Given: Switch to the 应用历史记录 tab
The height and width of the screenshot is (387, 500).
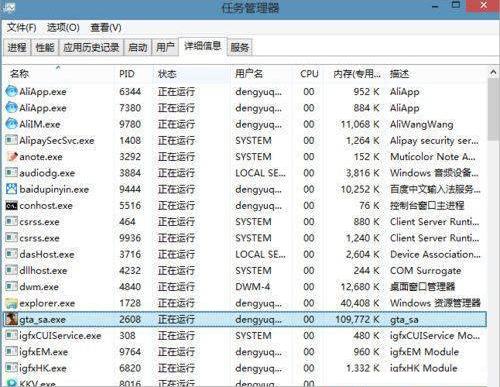Looking at the screenshot, I should point(91,47).
